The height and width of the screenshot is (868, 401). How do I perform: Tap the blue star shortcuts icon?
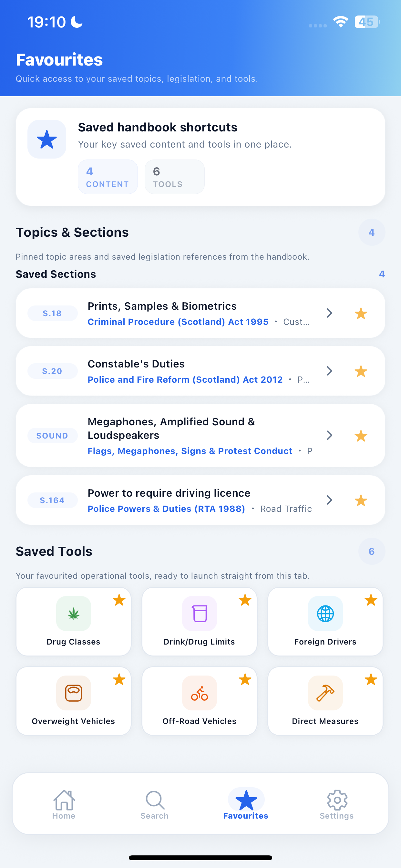point(47,139)
